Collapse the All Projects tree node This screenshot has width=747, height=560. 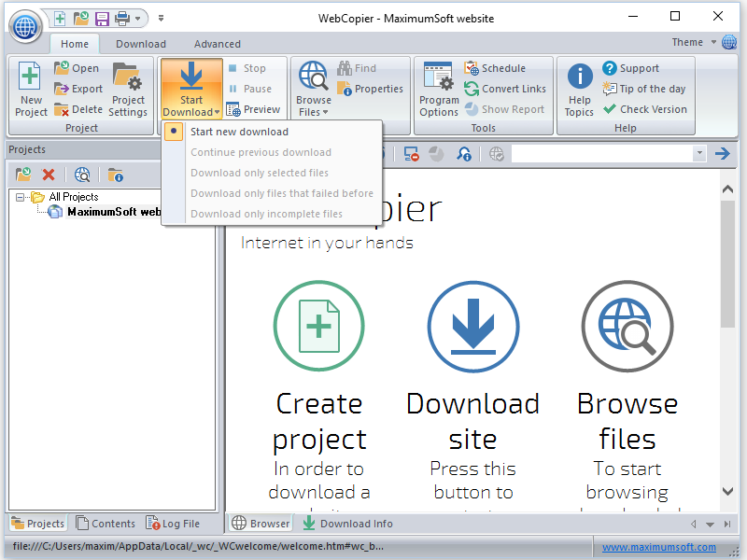click(x=20, y=197)
